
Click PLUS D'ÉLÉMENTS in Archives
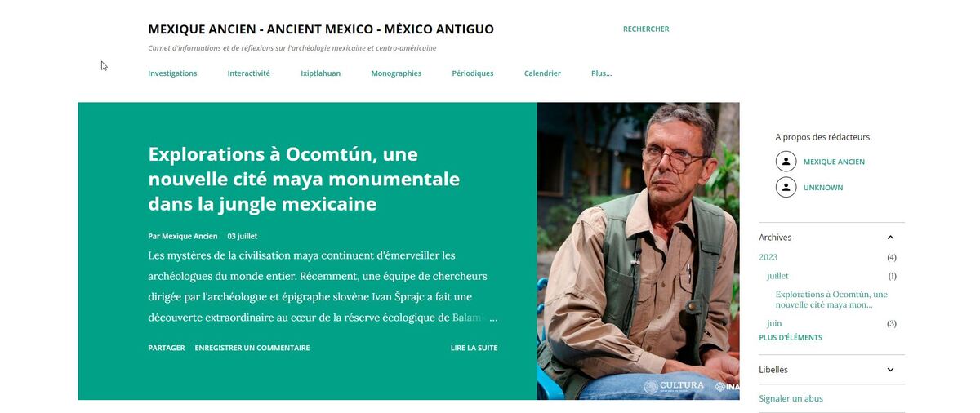tap(791, 338)
